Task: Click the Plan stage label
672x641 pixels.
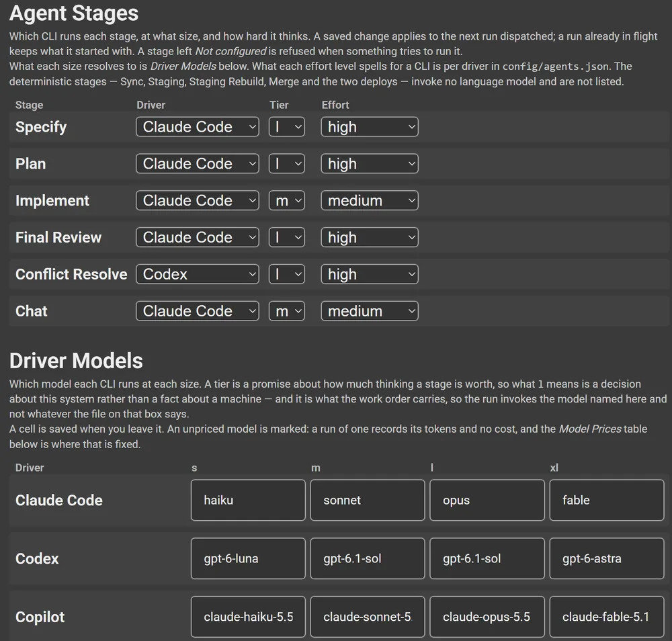Action: tap(30, 164)
